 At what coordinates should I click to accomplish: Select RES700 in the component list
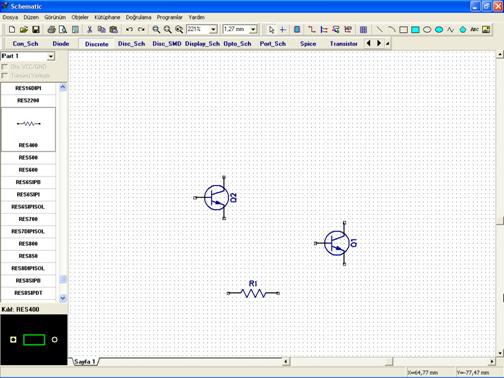(28, 219)
